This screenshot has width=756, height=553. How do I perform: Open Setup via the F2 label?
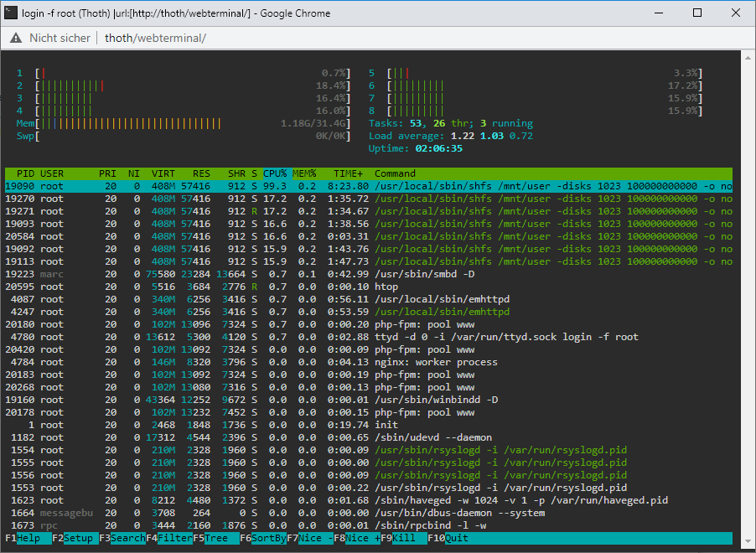point(75,538)
